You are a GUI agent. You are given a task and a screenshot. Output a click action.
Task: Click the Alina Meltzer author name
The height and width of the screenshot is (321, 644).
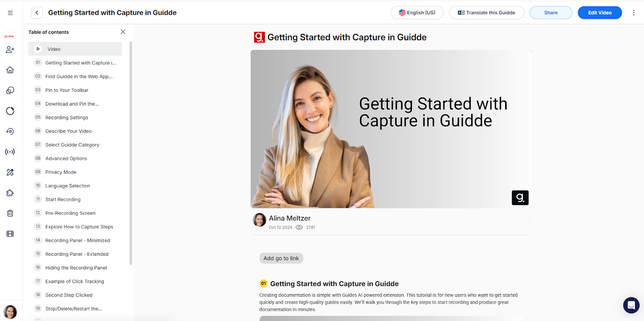coord(290,218)
